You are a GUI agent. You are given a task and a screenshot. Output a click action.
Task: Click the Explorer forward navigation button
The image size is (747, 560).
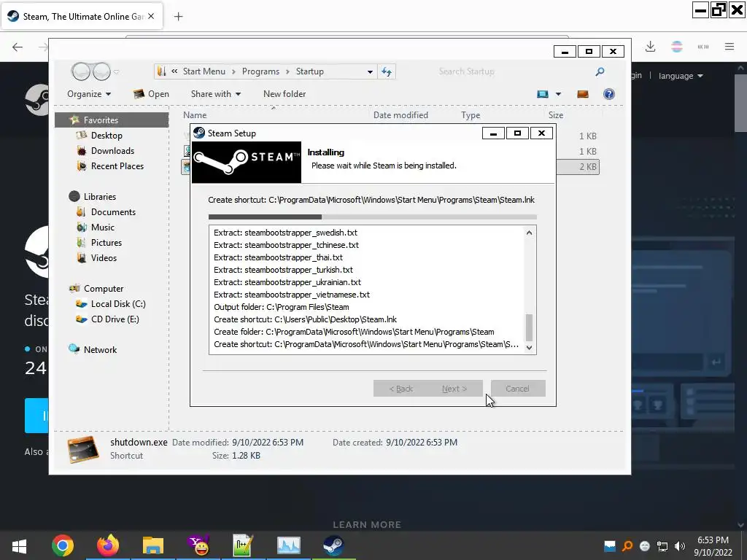pyautogui.click(x=101, y=71)
